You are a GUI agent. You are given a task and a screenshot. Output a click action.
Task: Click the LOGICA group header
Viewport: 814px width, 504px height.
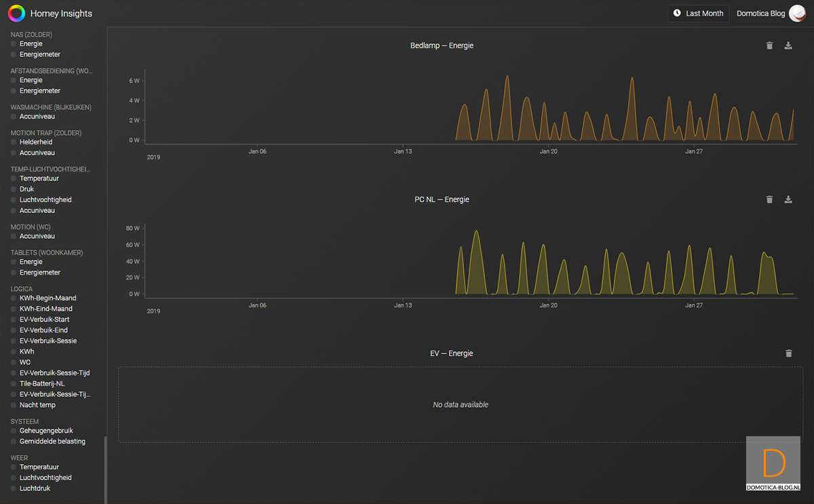coord(22,289)
